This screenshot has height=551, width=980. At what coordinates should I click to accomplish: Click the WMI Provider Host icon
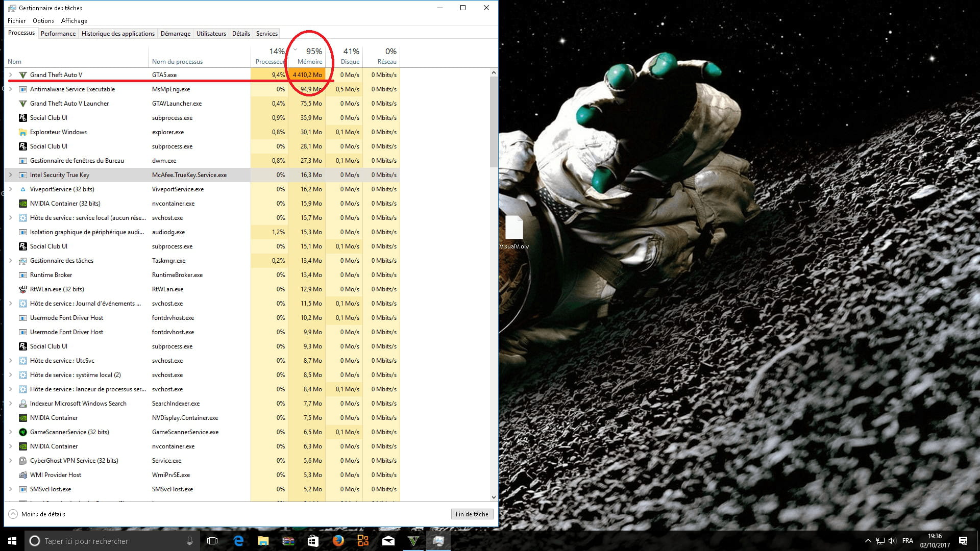click(23, 475)
